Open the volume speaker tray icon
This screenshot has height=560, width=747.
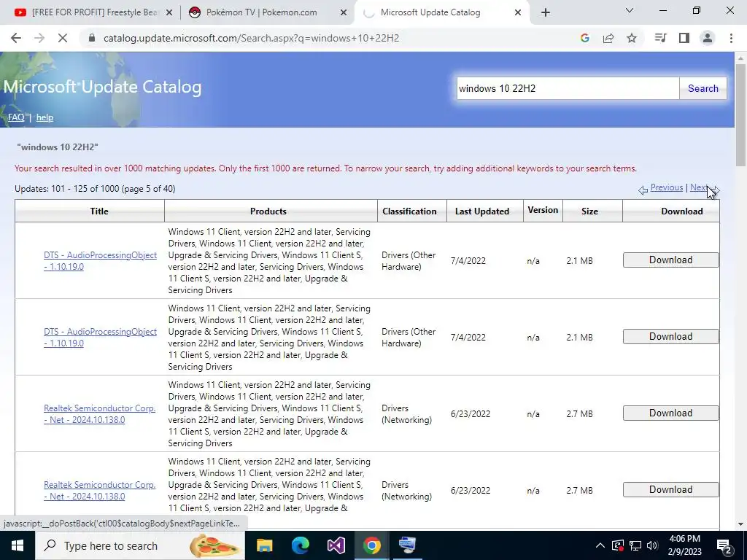pos(653,545)
